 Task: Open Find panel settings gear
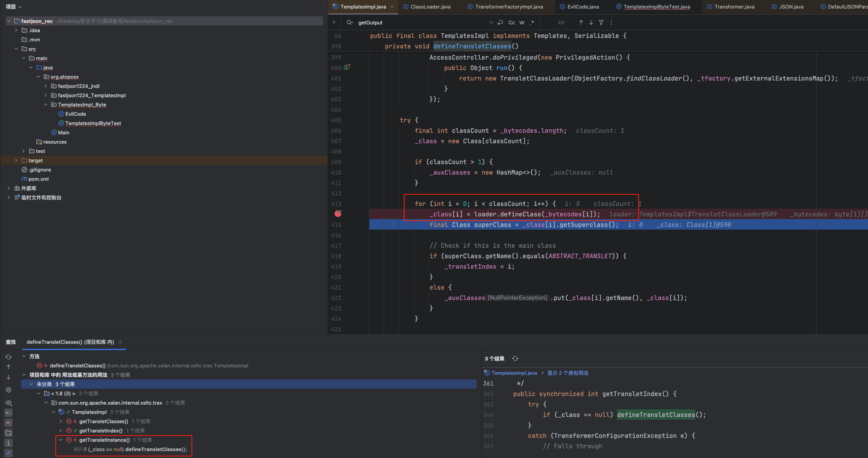[9, 390]
